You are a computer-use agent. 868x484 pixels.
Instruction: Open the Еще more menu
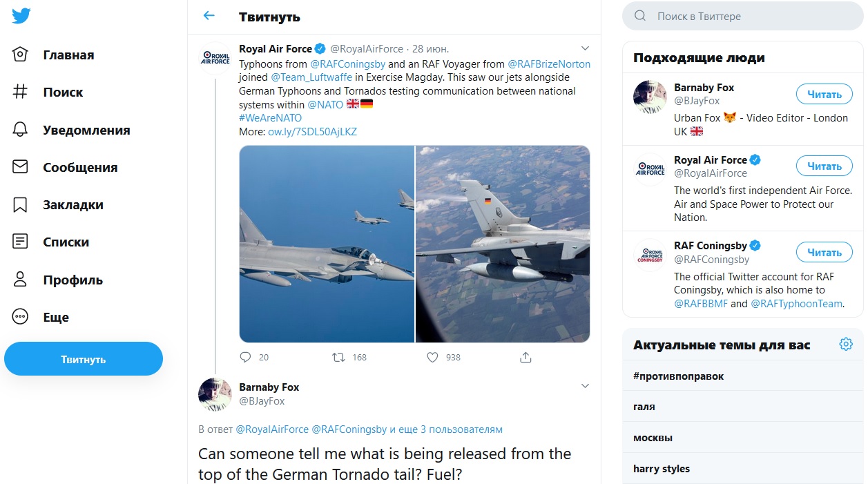(x=55, y=318)
